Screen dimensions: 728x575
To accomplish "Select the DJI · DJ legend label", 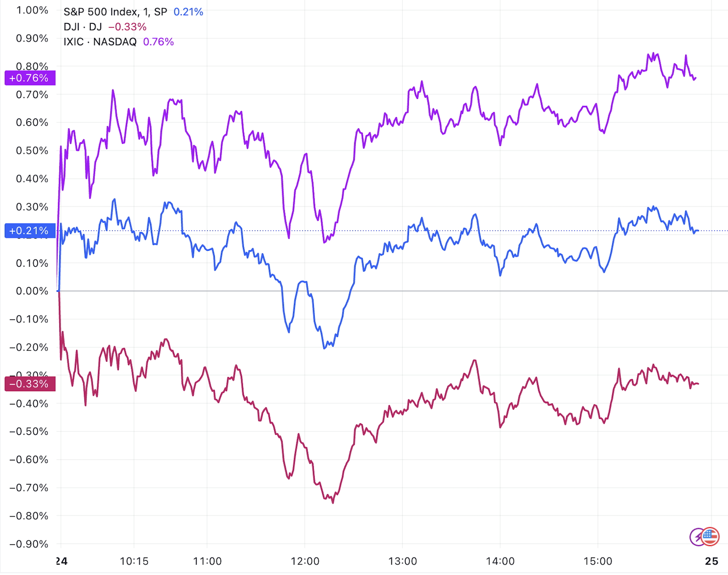I will pyautogui.click(x=83, y=27).
